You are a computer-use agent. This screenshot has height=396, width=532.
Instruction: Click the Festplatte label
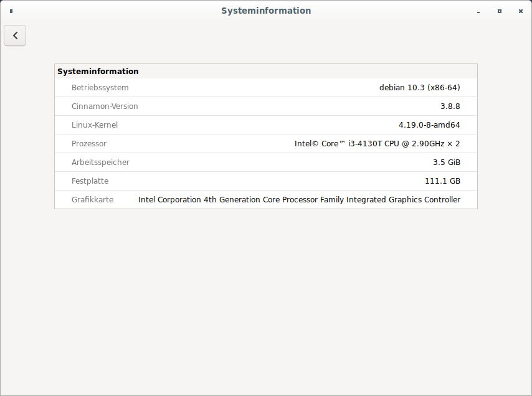click(90, 181)
